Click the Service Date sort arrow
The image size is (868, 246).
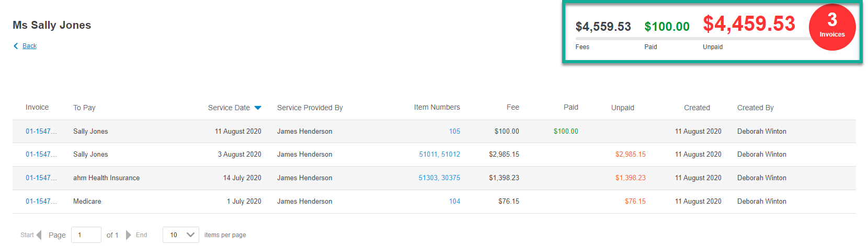click(x=258, y=108)
